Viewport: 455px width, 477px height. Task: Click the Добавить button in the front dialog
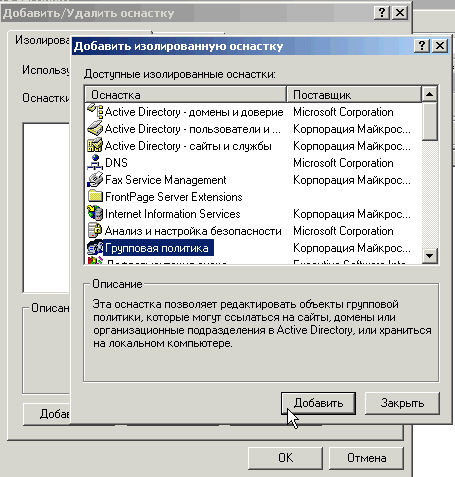pos(318,403)
